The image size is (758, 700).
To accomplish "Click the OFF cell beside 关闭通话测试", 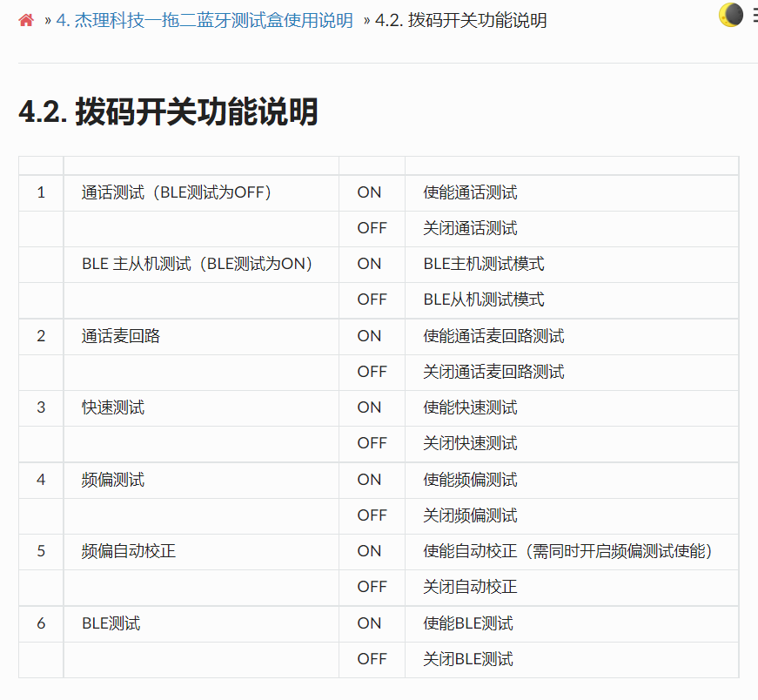I will point(372,228).
